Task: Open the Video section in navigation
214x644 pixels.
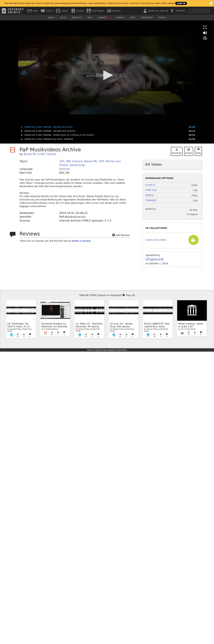Action: (x=62, y=11)
